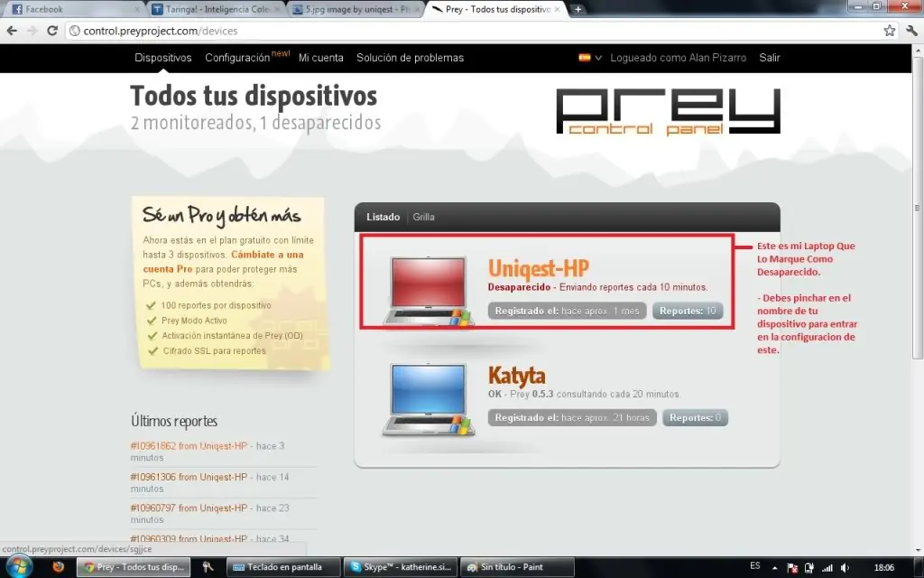Click the browser back arrow

tap(12, 31)
